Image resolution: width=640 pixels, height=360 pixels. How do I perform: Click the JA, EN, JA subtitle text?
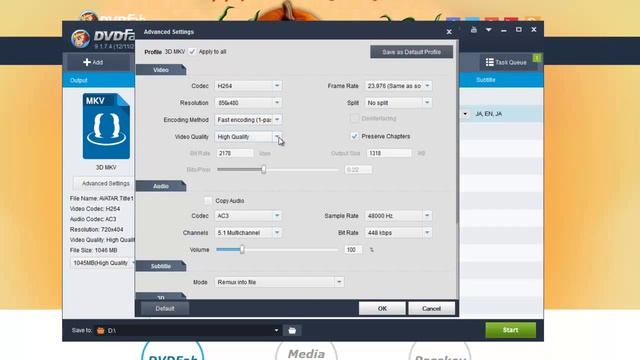(x=489, y=114)
